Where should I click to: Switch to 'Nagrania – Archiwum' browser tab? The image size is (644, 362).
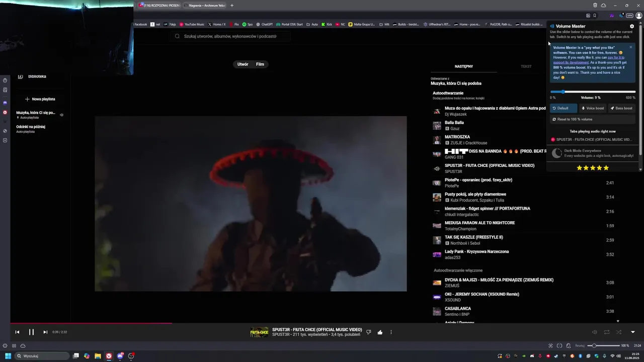(204, 6)
